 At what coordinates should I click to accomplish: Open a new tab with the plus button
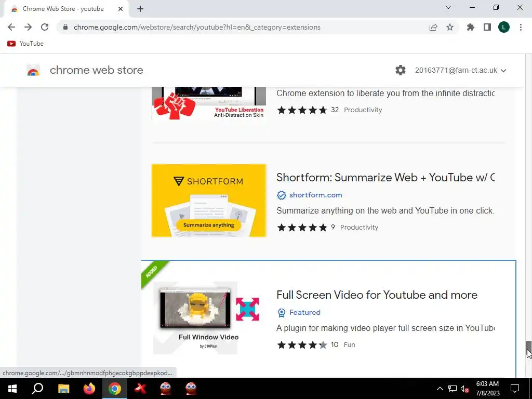pyautogui.click(x=140, y=9)
